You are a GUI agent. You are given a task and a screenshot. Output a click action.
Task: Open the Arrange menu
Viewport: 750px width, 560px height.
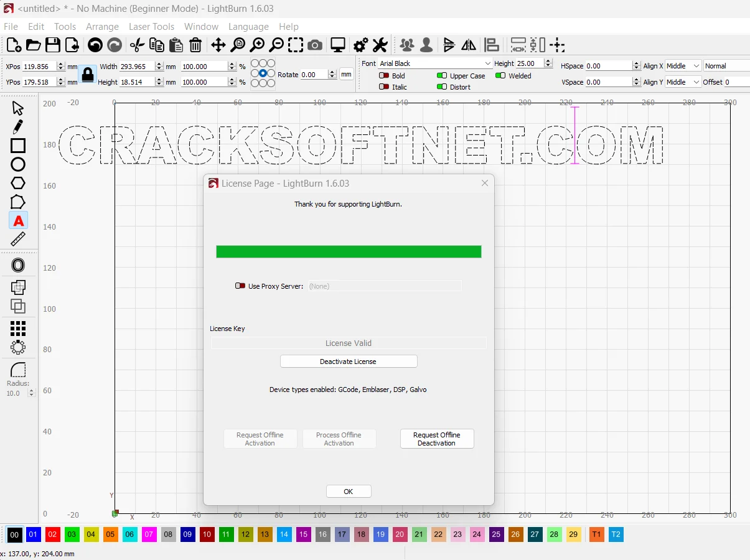102,27
